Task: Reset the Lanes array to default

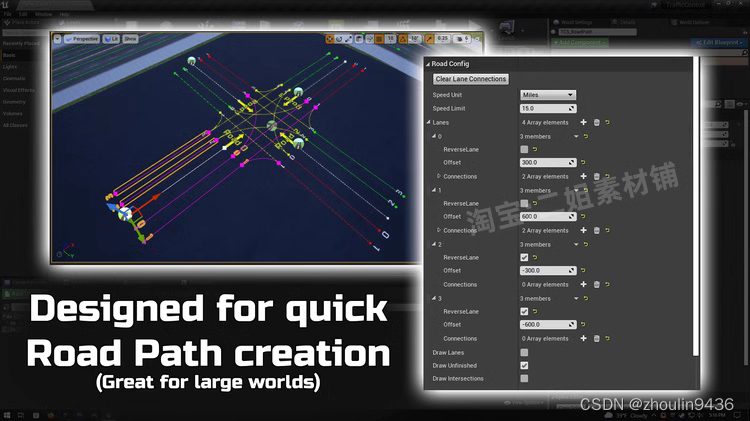Action: pyautogui.click(x=607, y=122)
